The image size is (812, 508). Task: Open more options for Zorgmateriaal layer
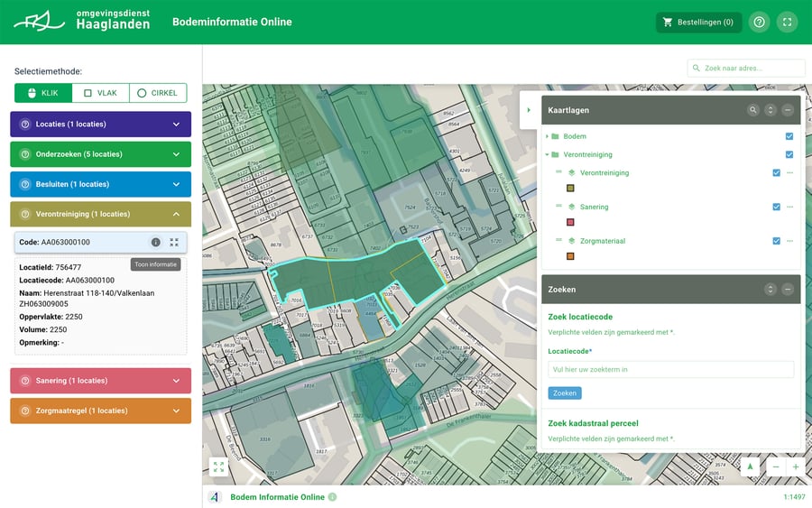coord(789,241)
